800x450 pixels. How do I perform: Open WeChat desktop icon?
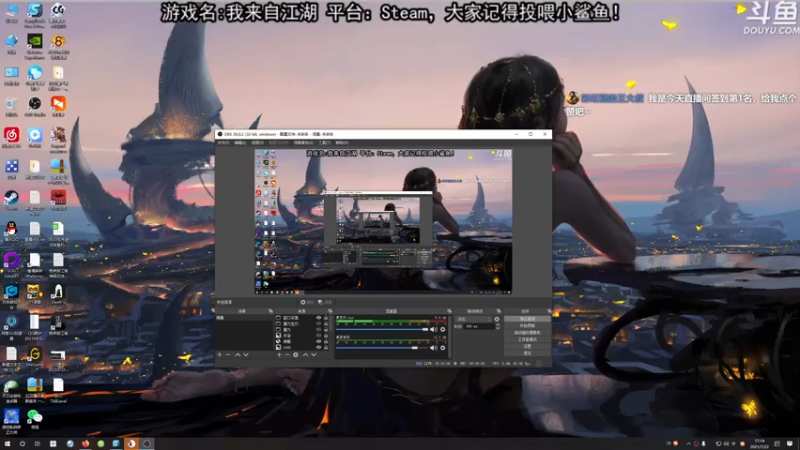click(35, 419)
